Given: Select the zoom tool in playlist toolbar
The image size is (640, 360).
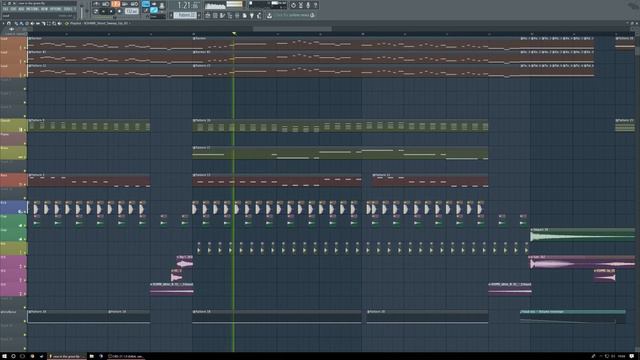Looking at the screenshot, I should (54, 23).
